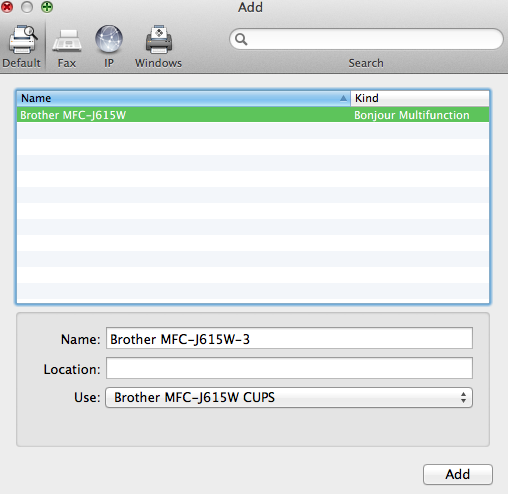Sort list by Kind column header
Viewport: 508px width, 494px height.
(x=420, y=98)
